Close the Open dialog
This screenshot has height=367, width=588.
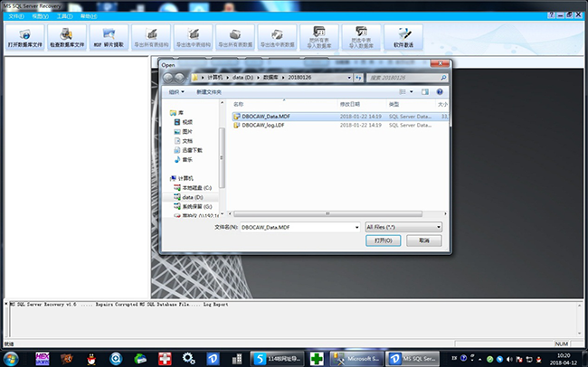point(440,63)
